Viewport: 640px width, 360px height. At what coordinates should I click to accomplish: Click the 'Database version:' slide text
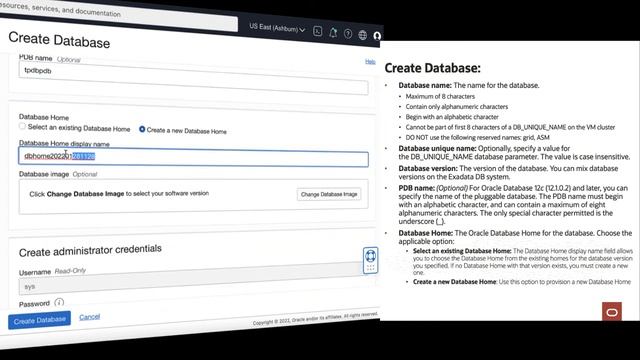428,168
